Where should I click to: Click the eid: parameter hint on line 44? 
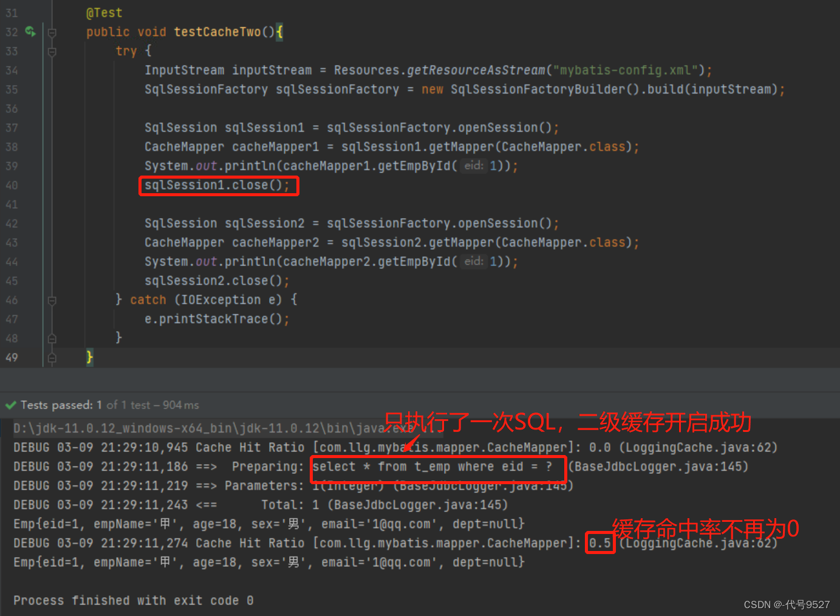pyautogui.click(x=474, y=261)
